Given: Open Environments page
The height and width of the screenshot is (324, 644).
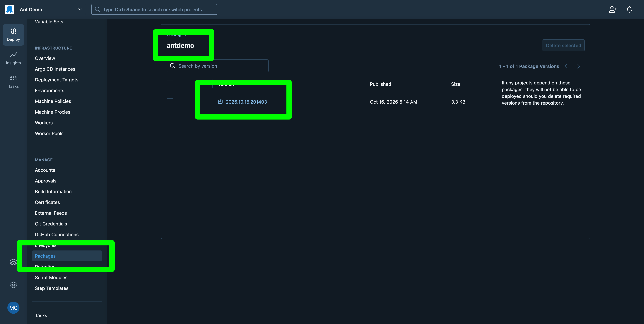Looking at the screenshot, I should [x=49, y=91].
